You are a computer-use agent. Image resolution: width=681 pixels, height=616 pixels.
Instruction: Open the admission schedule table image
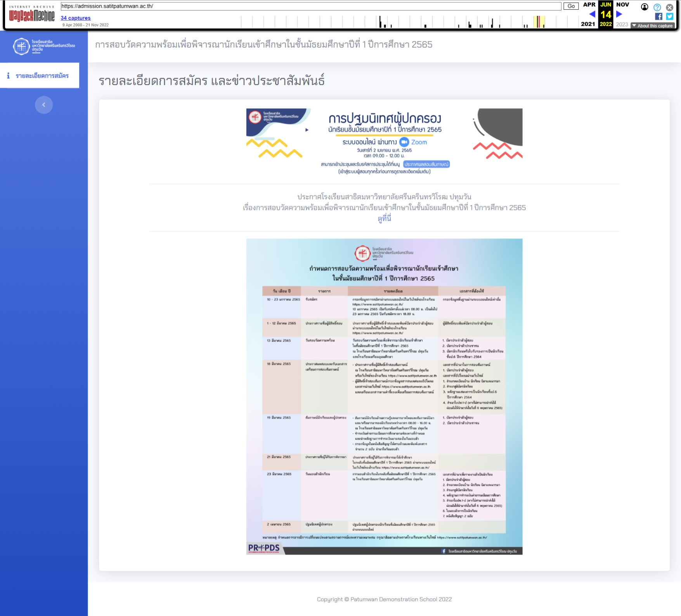pos(384,396)
